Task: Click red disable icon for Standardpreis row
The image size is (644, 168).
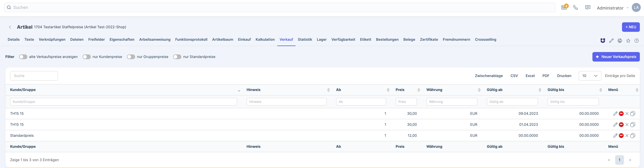Action: pos(621,135)
